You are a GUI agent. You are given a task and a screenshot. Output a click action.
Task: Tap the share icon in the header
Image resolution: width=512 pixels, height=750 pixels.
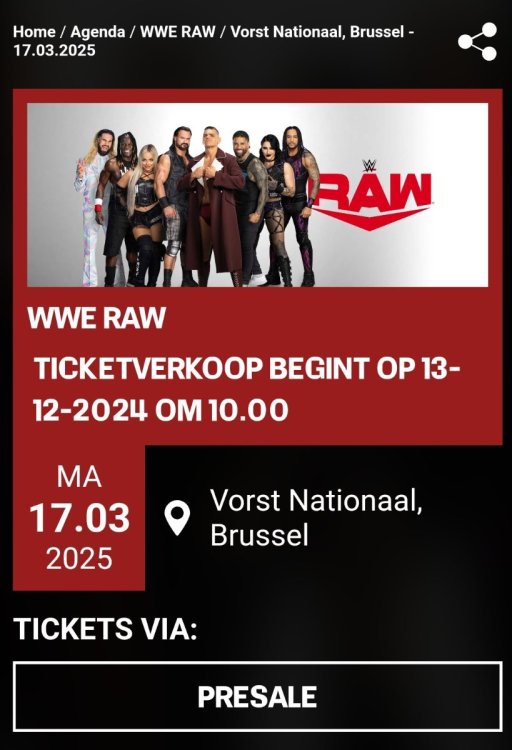(x=477, y=42)
